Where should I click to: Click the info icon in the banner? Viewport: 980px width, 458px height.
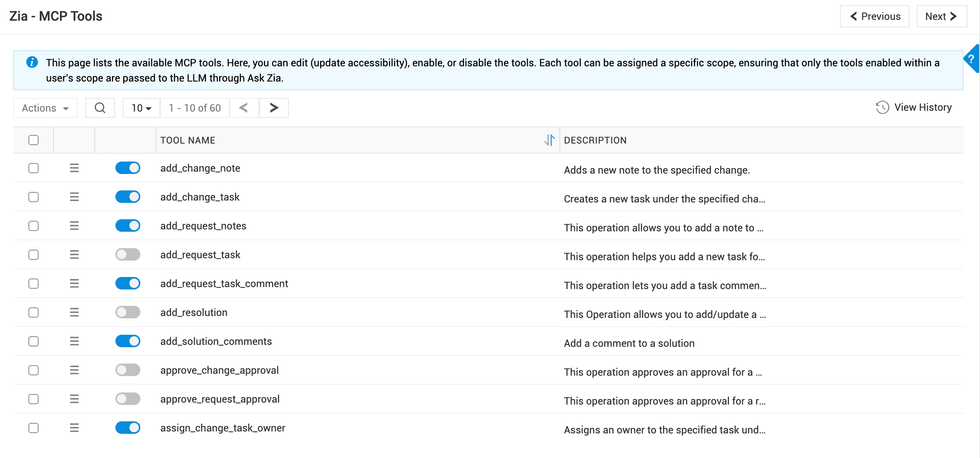coord(32,62)
